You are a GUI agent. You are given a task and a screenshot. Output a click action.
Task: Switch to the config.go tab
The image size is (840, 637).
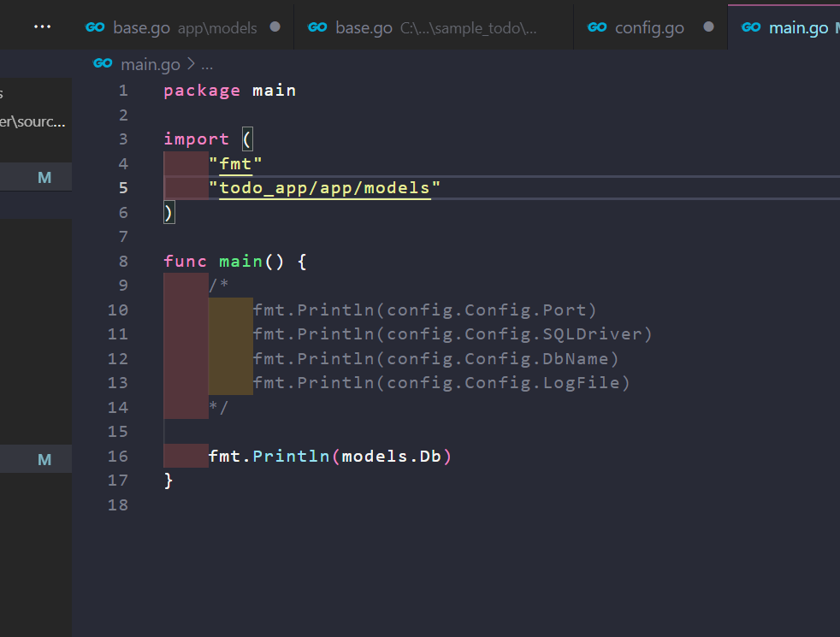pyautogui.click(x=649, y=28)
